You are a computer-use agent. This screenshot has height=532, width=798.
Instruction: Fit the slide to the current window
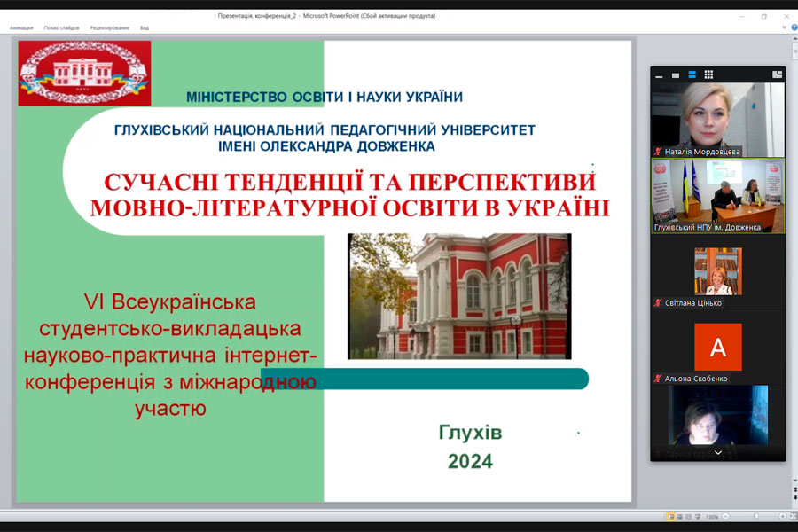pos(793,517)
